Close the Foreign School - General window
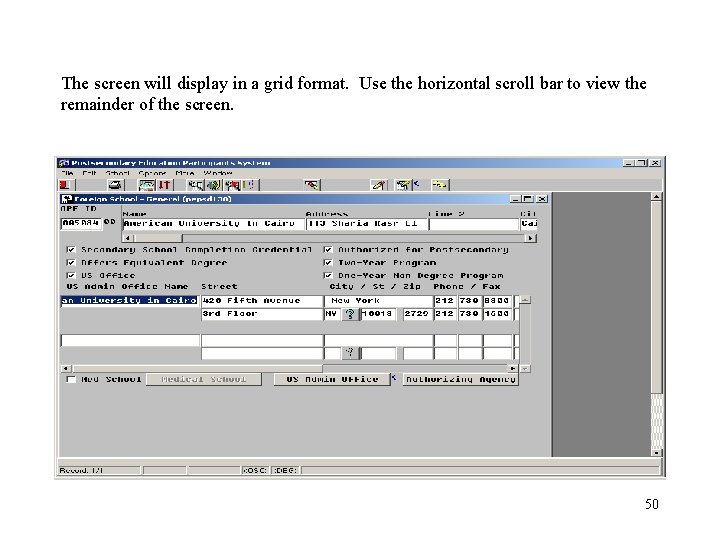Image resolution: width=720 pixels, height=540 pixels. pos(542,199)
